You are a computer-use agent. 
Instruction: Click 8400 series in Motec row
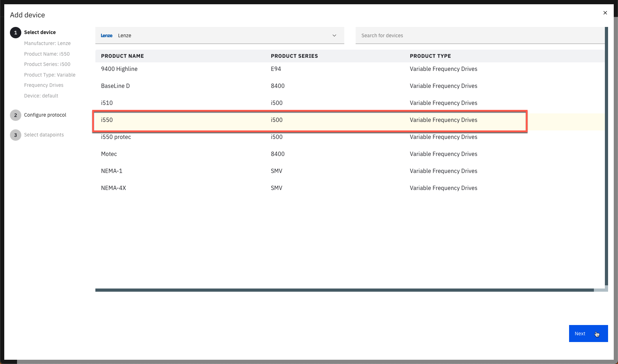(x=278, y=154)
